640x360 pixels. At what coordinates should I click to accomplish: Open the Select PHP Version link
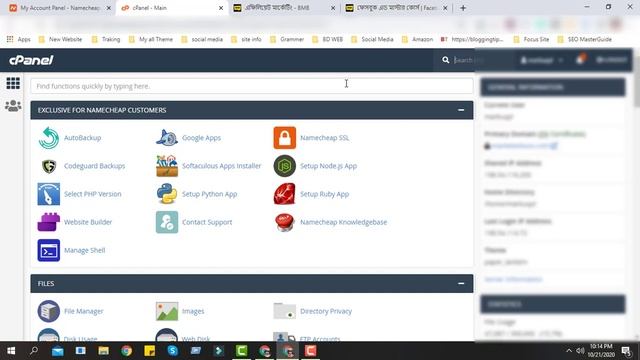[x=93, y=194]
